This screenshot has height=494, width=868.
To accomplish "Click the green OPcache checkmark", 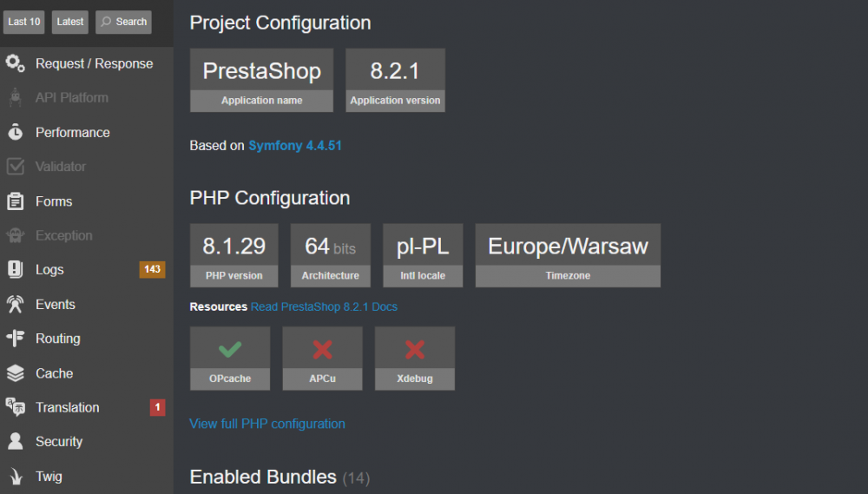I will click(x=230, y=350).
